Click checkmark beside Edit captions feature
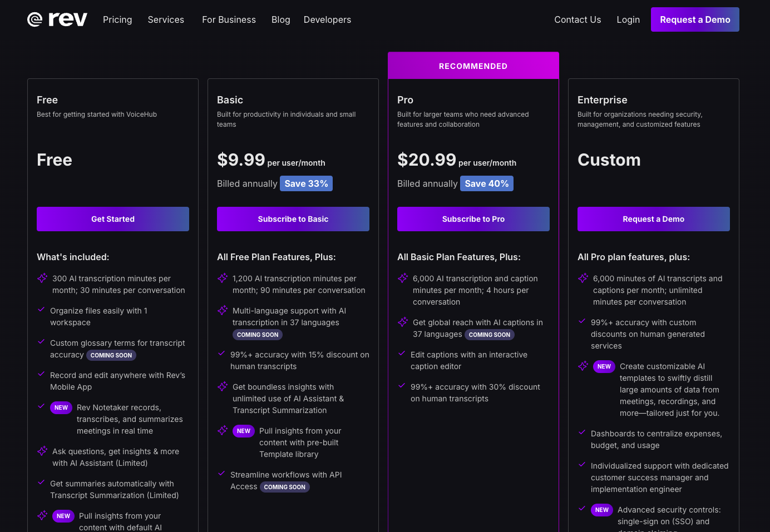The height and width of the screenshot is (532, 770). pyautogui.click(x=402, y=354)
